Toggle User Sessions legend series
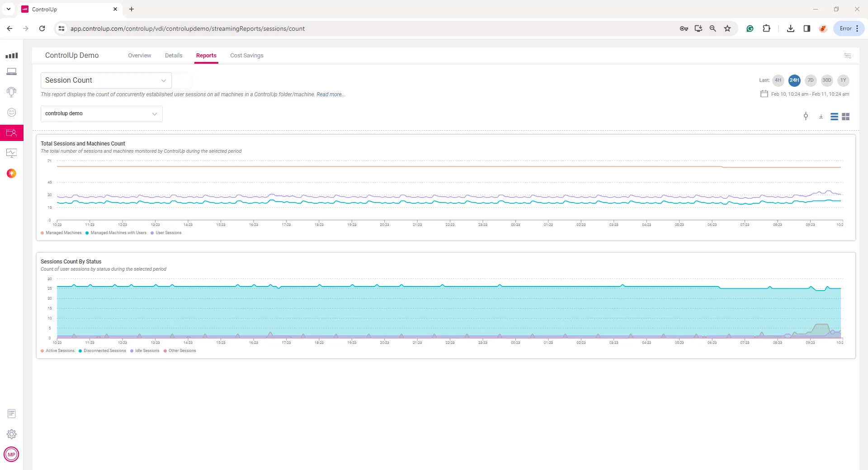The image size is (868, 470). [x=166, y=233]
